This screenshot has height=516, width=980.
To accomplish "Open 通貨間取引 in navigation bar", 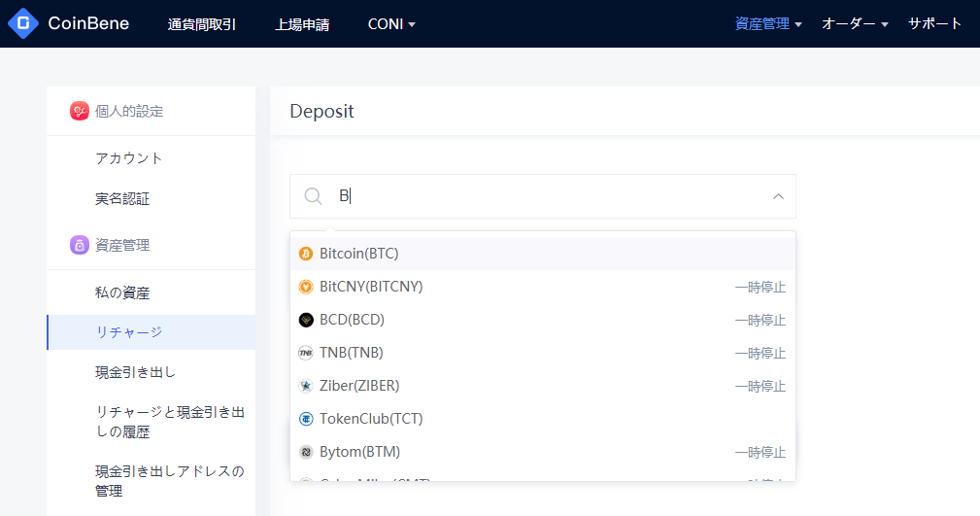I will pos(202,24).
